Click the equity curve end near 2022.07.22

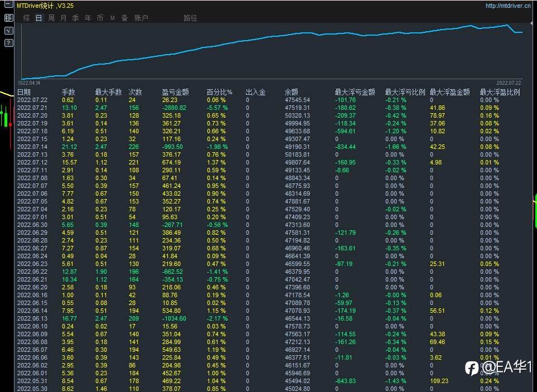(521, 32)
